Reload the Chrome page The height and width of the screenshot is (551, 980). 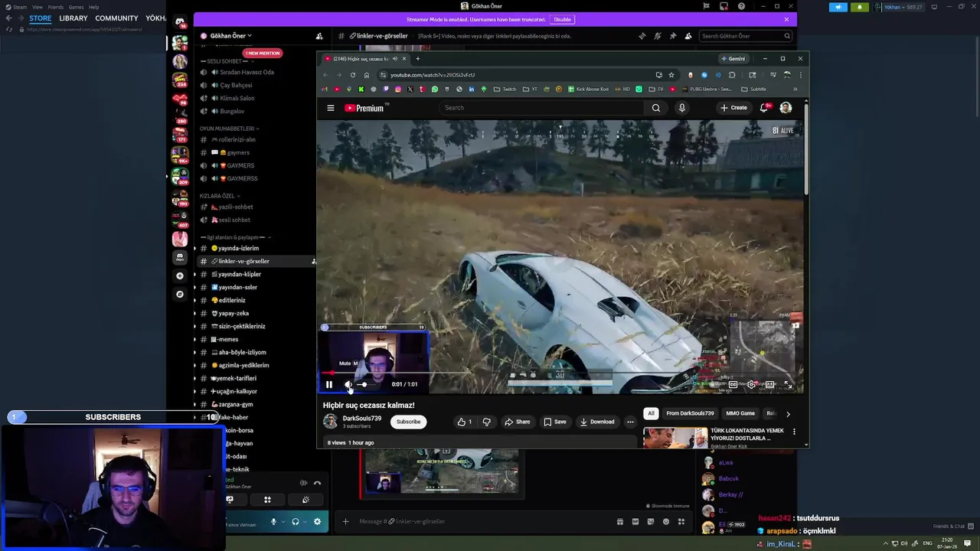click(x=352, y=75)
